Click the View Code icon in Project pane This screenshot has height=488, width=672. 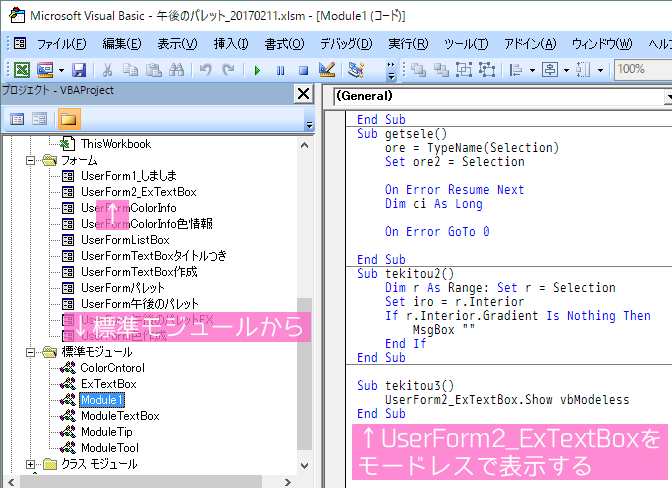click(x=17, y=119)
